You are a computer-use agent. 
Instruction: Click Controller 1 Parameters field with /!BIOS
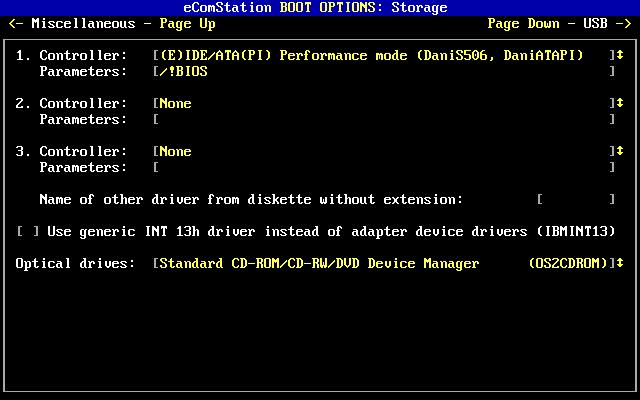coord(384,71)
